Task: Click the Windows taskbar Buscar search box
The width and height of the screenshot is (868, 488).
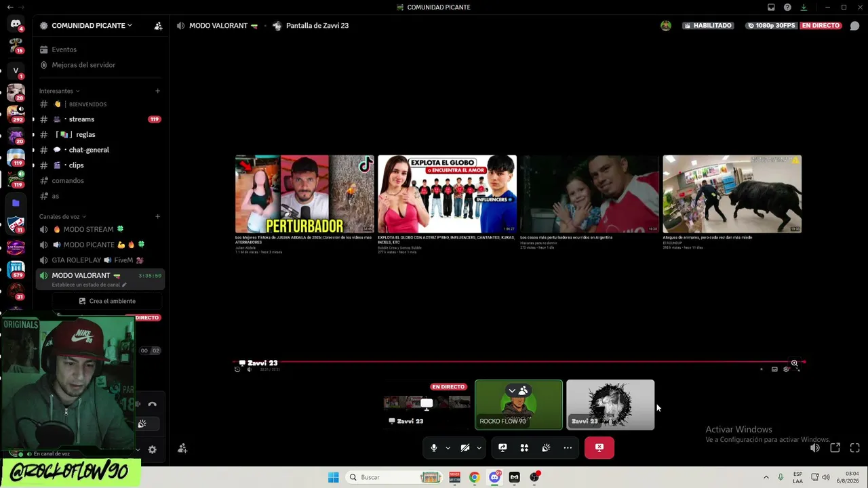Action: click(x=395, y=477)
